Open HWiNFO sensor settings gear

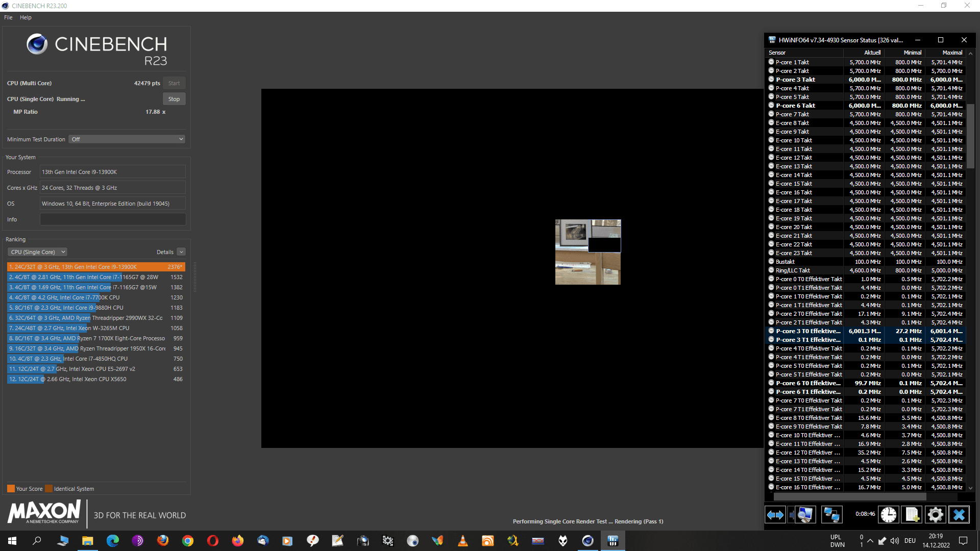point(935,515)
